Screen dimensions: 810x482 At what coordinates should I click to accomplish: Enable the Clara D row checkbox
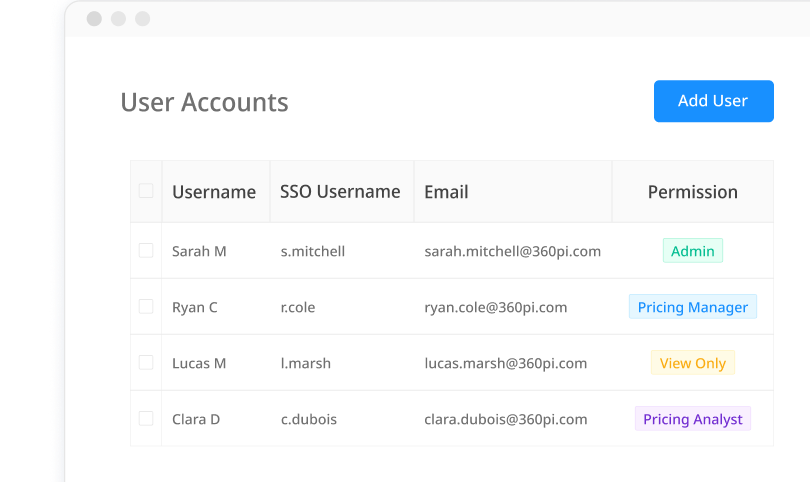click(146, 419)
